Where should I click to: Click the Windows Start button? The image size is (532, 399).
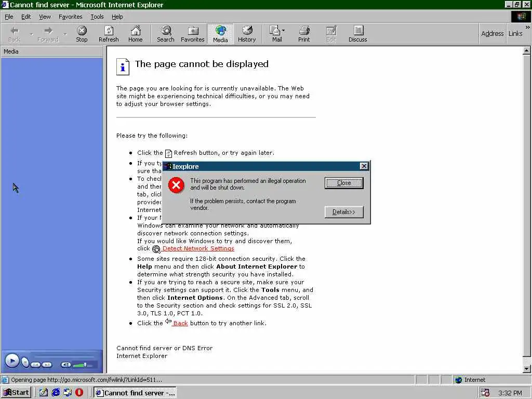16,393
